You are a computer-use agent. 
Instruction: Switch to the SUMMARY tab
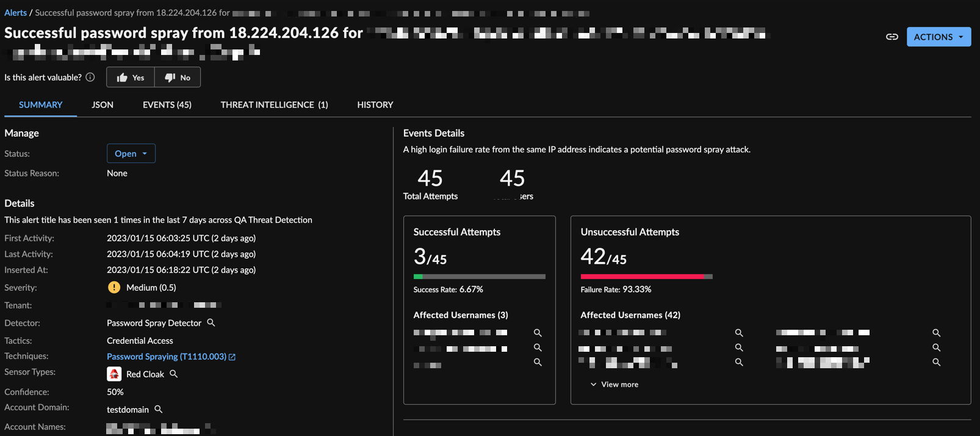coord(40,105)
